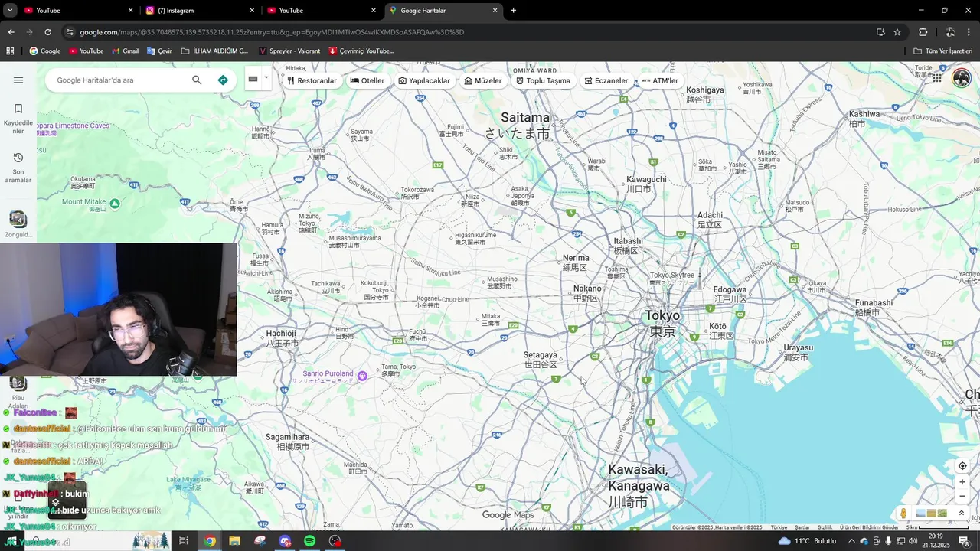The width and height of the screenshot is (980, 551).
Task: Go back to previous page
Action: coord(11,32)
